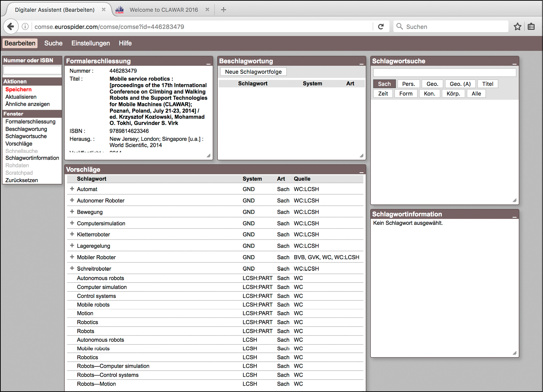Click Ähnliche anzeigen in the sidebar
This screenshot has width=543, height=392.
tap(27, 104)
